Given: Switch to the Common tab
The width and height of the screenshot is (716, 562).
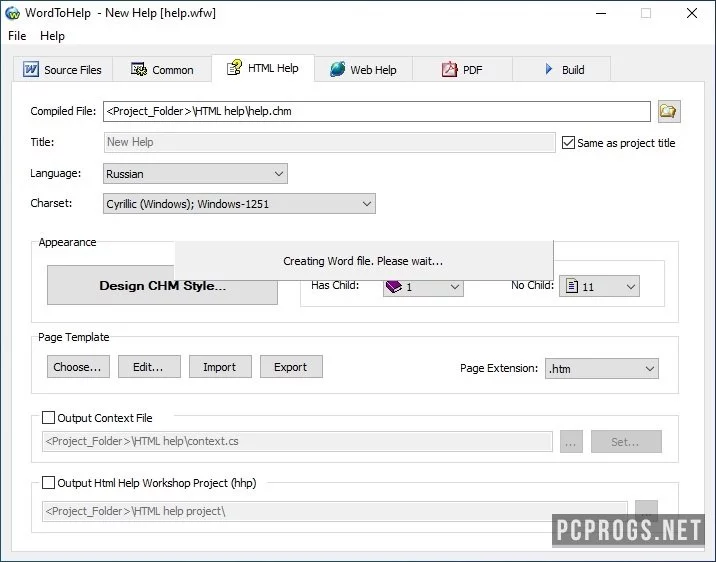Looking at the screenshot, I should point(162,69).
